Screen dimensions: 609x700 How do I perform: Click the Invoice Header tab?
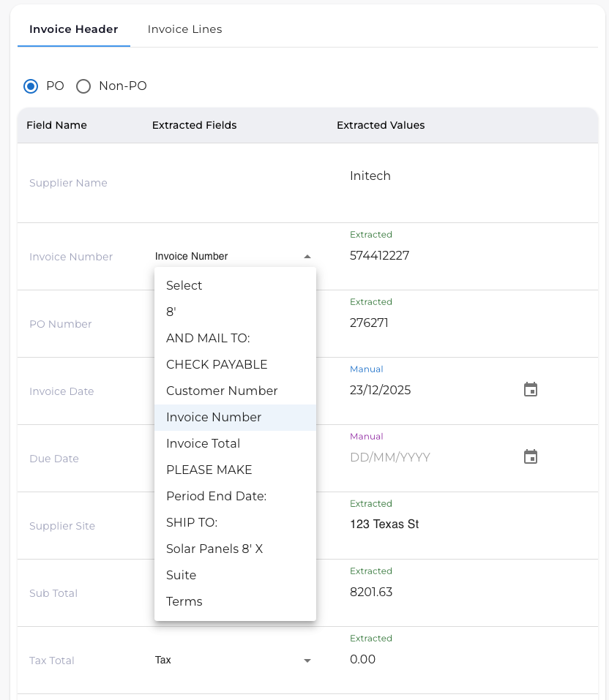[x=73, y=29]
